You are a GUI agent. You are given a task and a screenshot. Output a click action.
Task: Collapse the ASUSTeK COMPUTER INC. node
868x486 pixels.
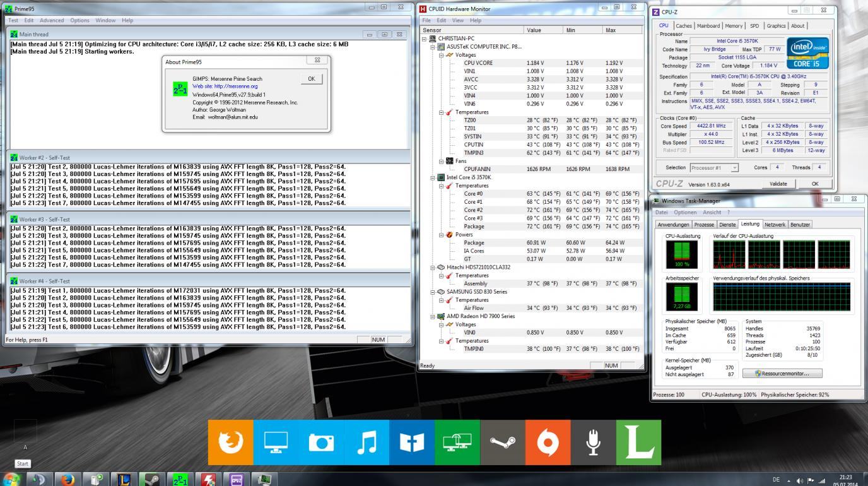pyautogui.click(x=433, y=47)
